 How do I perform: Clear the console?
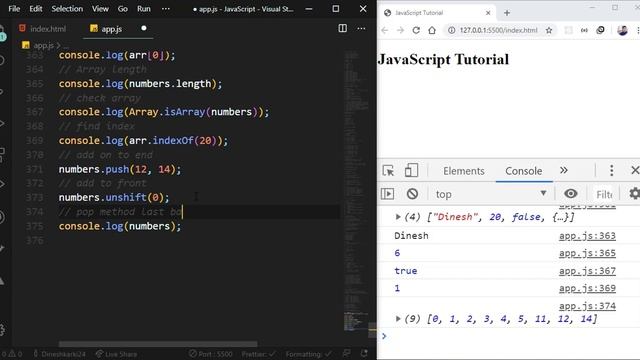coord(412,193)
